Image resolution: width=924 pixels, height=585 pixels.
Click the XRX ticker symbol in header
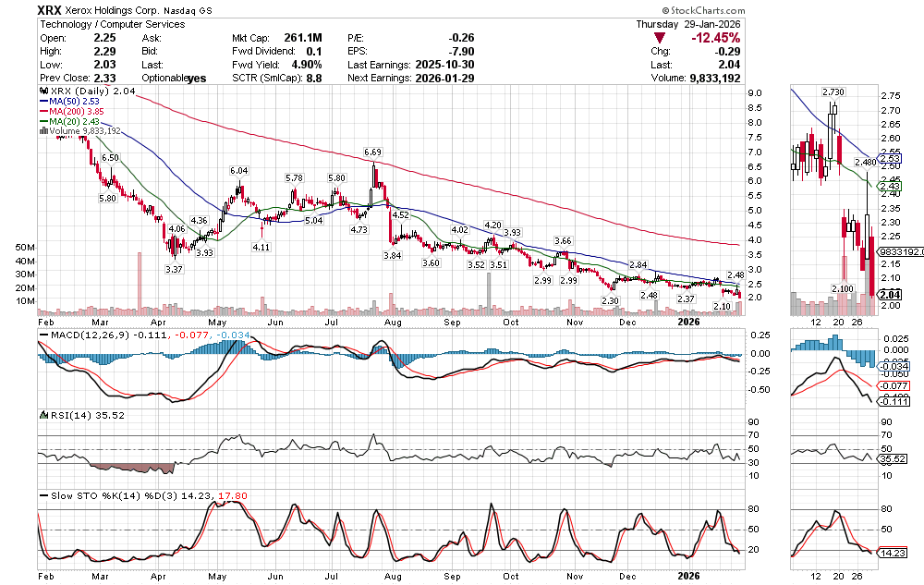[50, 9]
